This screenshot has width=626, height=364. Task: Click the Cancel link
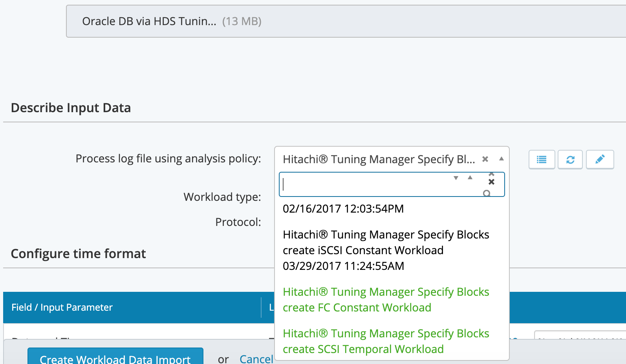coord(256,359)
